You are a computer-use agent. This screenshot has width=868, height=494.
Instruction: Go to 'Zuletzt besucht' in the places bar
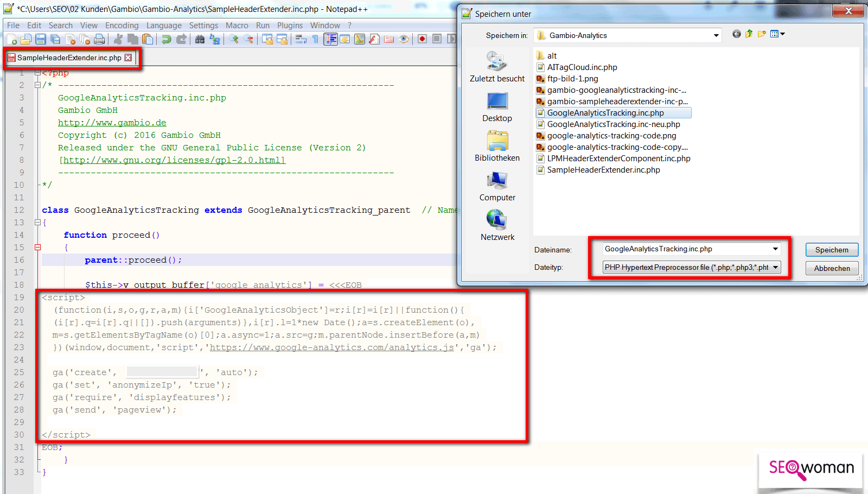pyautogui.click(x=497, y=67)
